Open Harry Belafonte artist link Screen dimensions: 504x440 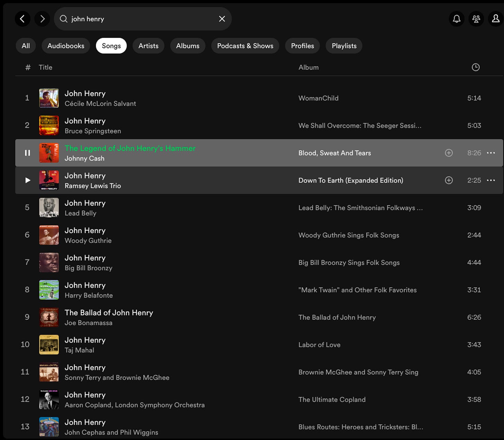click(89, 295)
